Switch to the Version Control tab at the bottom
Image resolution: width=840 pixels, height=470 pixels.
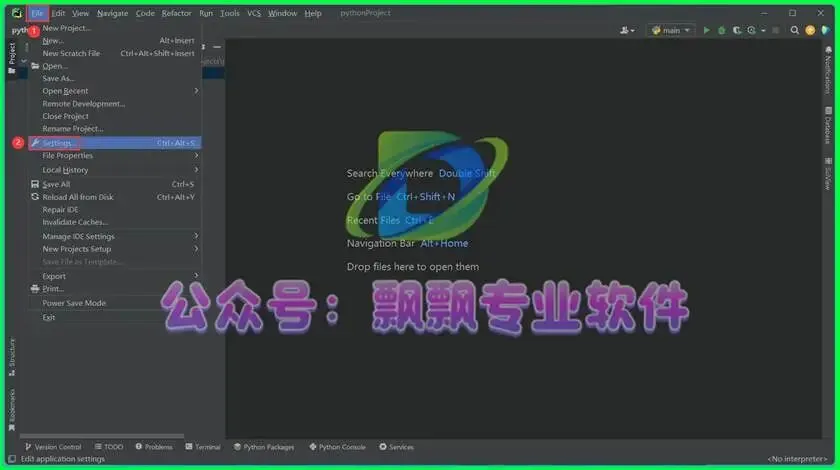[53, 447]
